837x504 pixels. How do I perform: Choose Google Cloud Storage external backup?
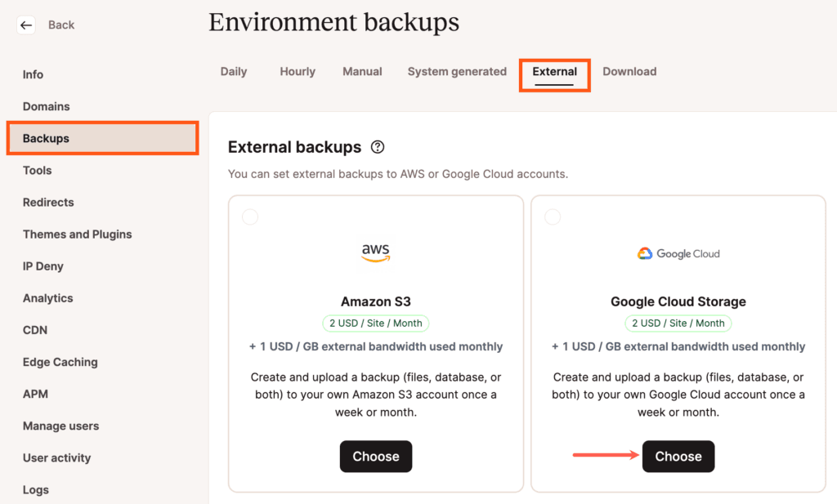[678, 457]
